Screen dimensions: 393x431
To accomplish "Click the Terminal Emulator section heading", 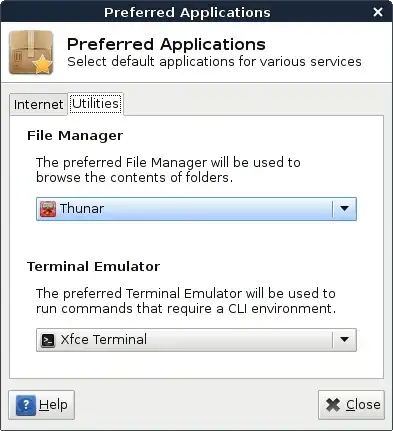I will point(93,267).
